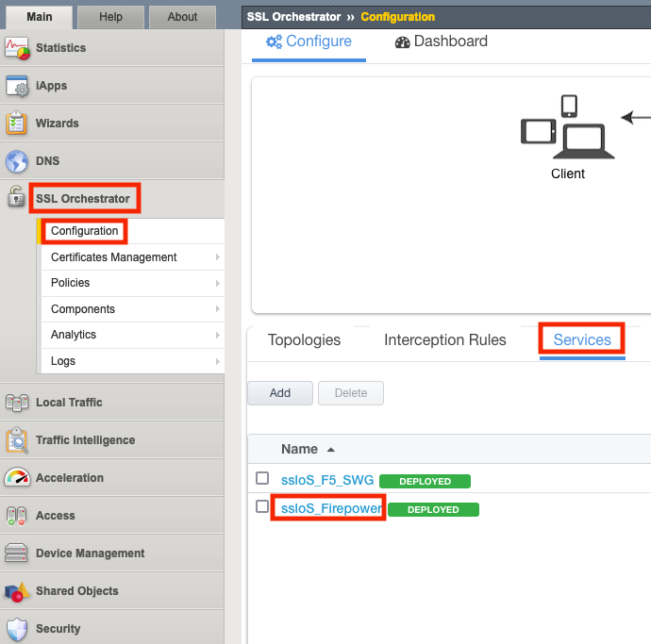Click the Delete button
The width and height of the screenshot is (651, 644).
[x=351, y=393]
